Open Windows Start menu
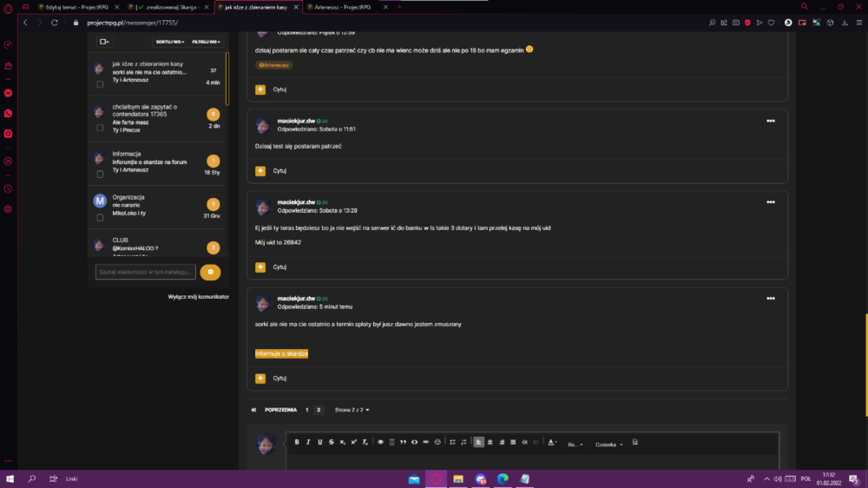The height and width of the screenshot is (488, 868). [10, 478]
